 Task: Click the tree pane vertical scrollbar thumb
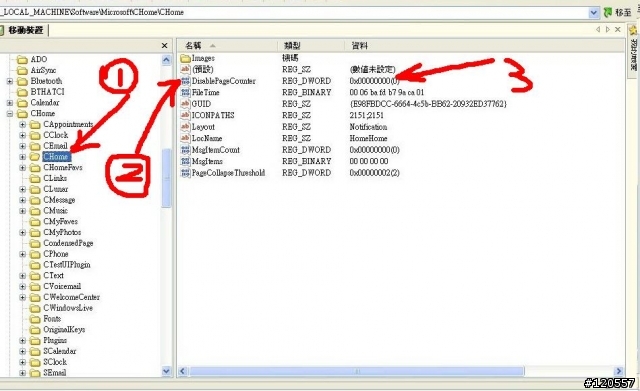(166, 178)
